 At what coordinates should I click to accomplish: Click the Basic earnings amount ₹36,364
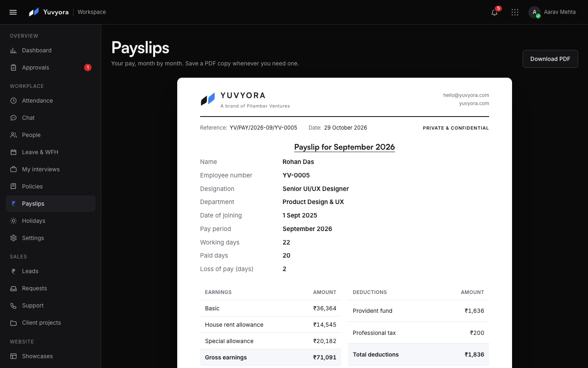pyautogui.click(x=325, y=308)
